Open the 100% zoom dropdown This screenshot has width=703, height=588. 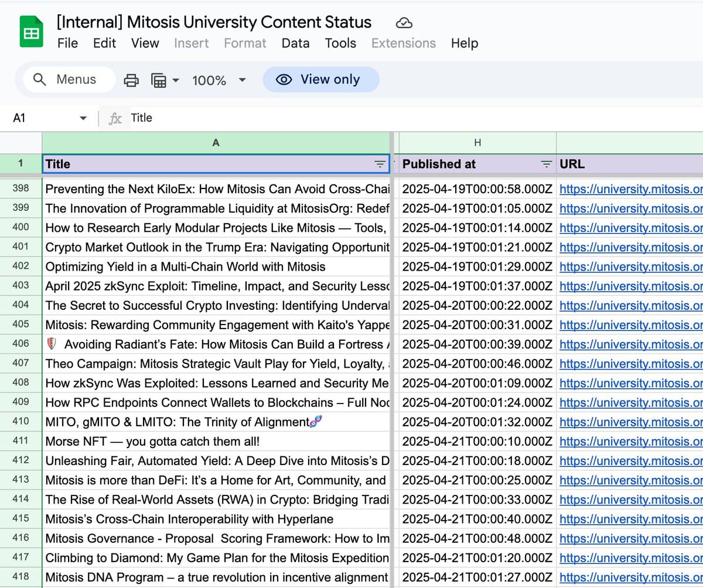(x=241, y=80)
